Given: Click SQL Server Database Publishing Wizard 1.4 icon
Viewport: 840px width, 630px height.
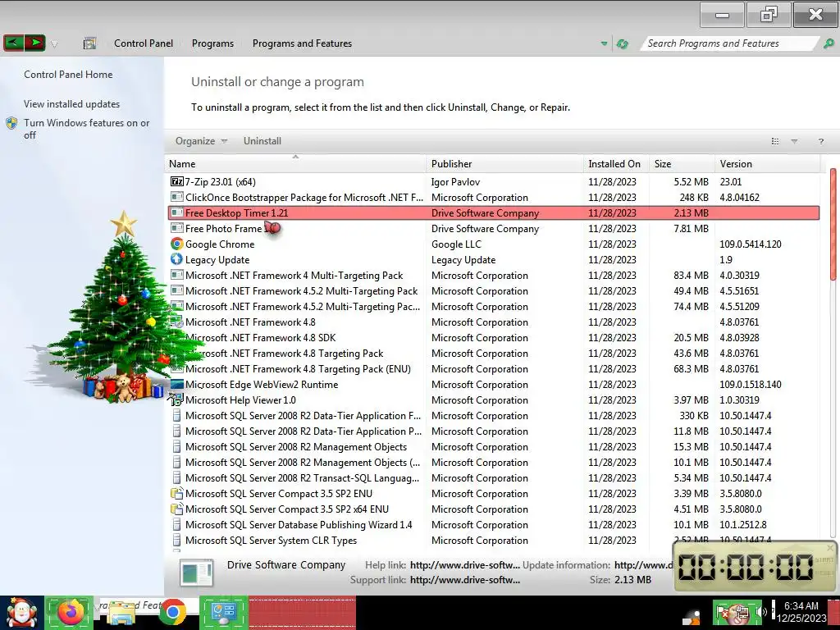Looking at the screenshot, I should coord(177,524).
